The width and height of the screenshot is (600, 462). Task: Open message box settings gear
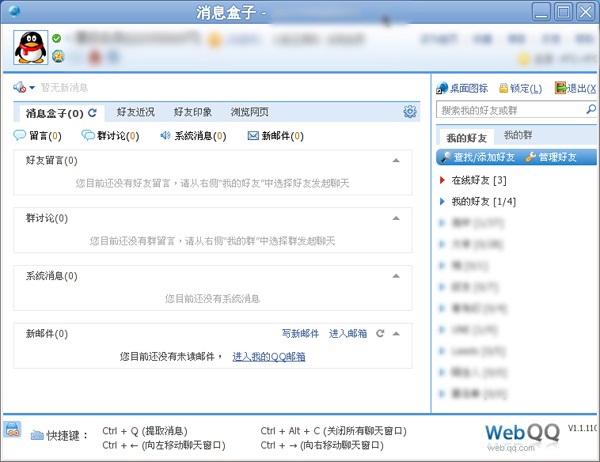(409, 112)
